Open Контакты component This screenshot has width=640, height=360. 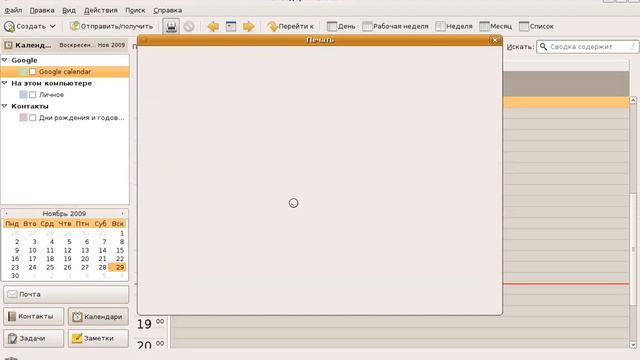point(33,316)
